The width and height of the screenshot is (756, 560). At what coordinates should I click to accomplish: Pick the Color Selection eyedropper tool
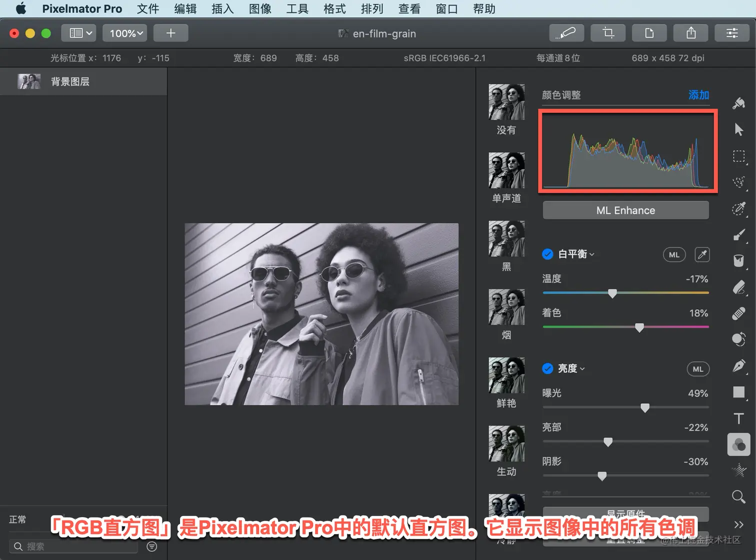pos(738,208)
